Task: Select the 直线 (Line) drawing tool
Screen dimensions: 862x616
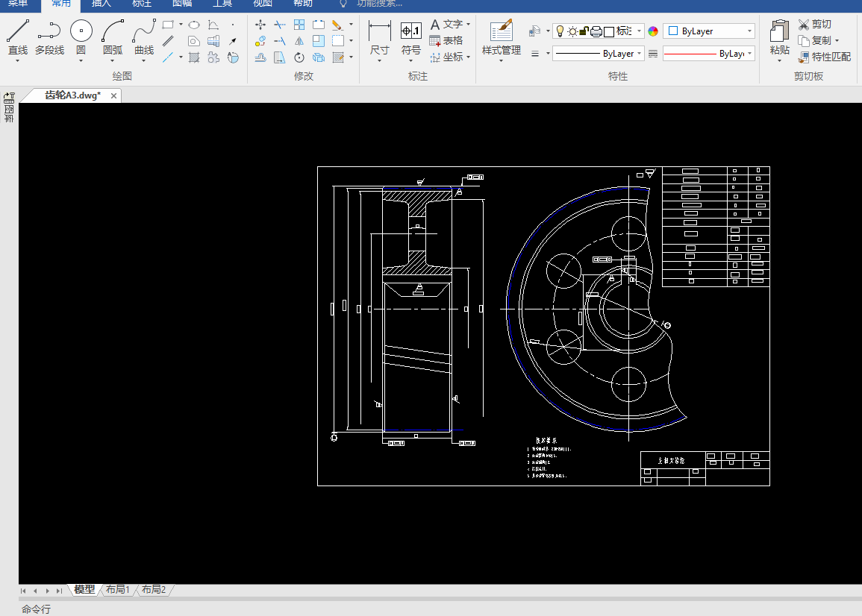Action: (x=18, y=32)
